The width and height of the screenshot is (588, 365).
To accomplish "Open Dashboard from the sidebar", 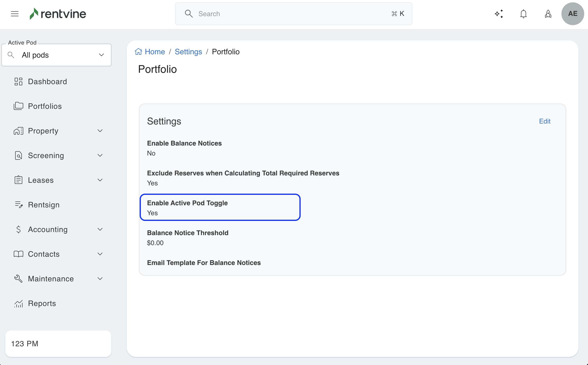I will tap(47, 82).
